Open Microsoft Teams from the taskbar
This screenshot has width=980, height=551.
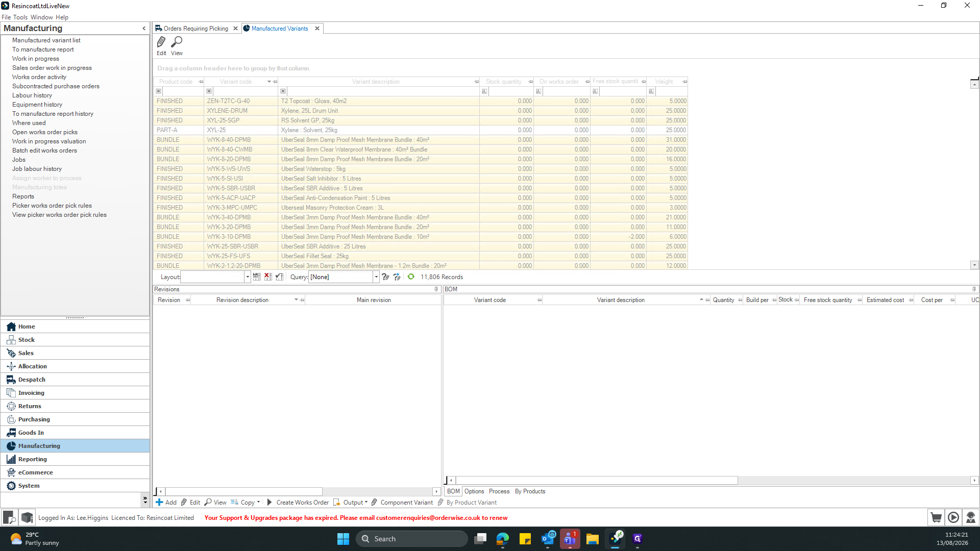(570, 539)
